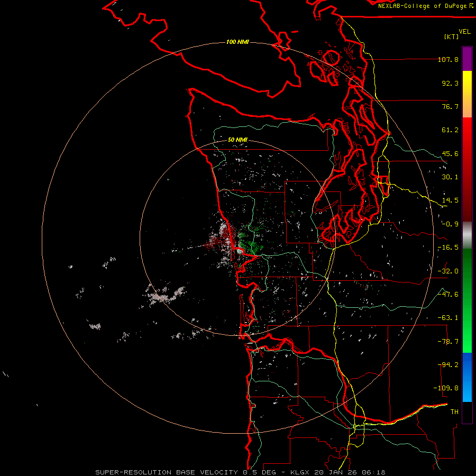This screenshot has height=476, width=476.
Task: Click the 14.5 velocity scale value
Action: pyautogui.click(x=450, y=200)
